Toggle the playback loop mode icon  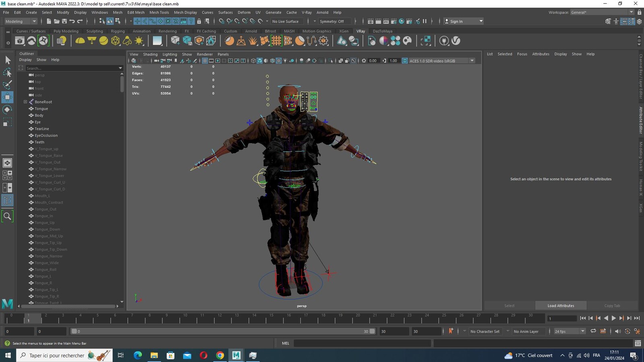(593, 331)
